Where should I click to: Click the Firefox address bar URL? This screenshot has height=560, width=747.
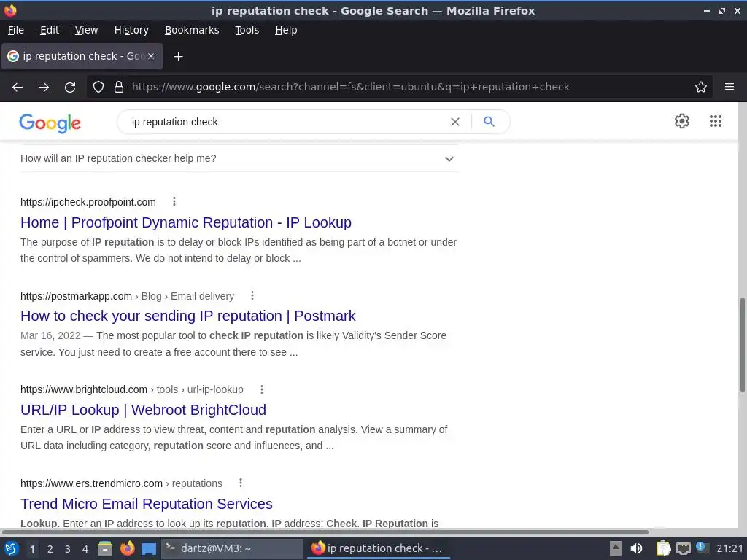click(350, 87)
